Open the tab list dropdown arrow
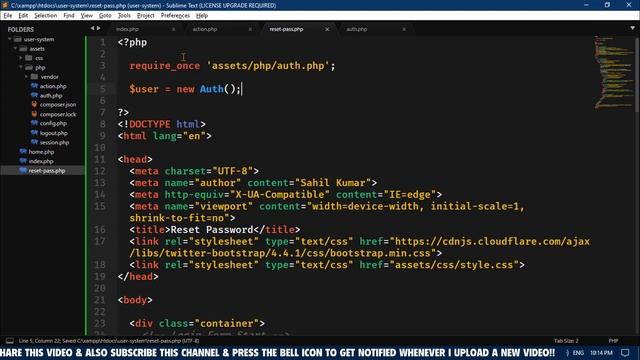Image resolution: width=640 pixels, height=360 pixels. (x=632, y=28)
